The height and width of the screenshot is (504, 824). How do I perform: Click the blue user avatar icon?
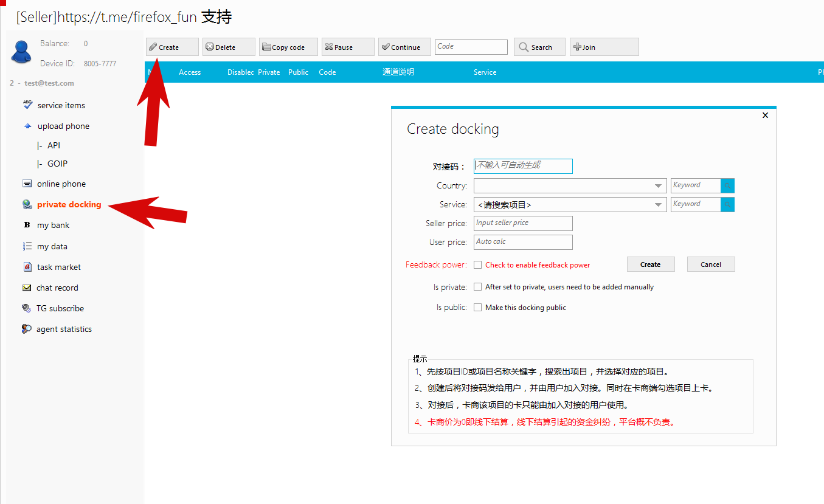tap(21, 52)
